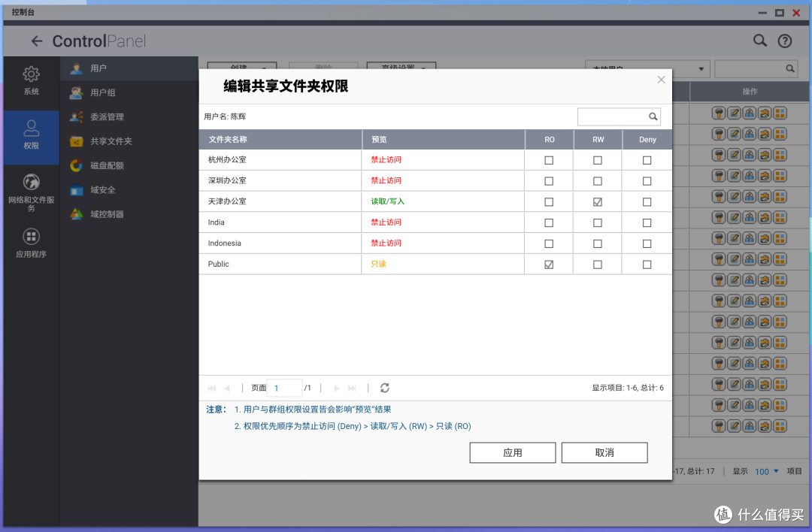Click the 操作 column header
The image size is (812, 532).
750,92
